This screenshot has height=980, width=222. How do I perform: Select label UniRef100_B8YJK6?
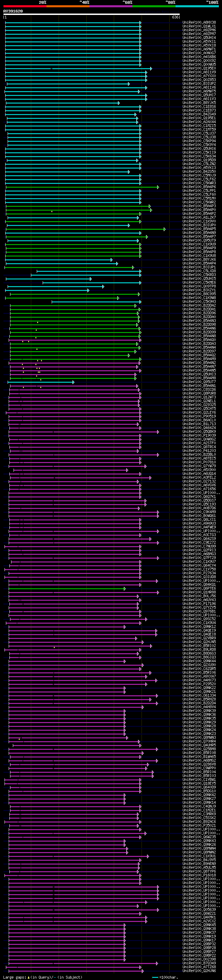[x=199, y=259]
